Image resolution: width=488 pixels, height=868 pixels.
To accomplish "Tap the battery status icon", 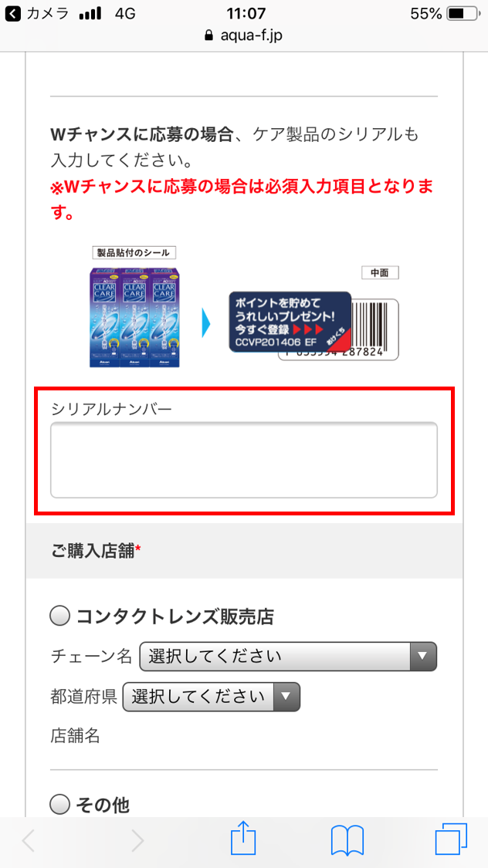I will pos(463,13).
